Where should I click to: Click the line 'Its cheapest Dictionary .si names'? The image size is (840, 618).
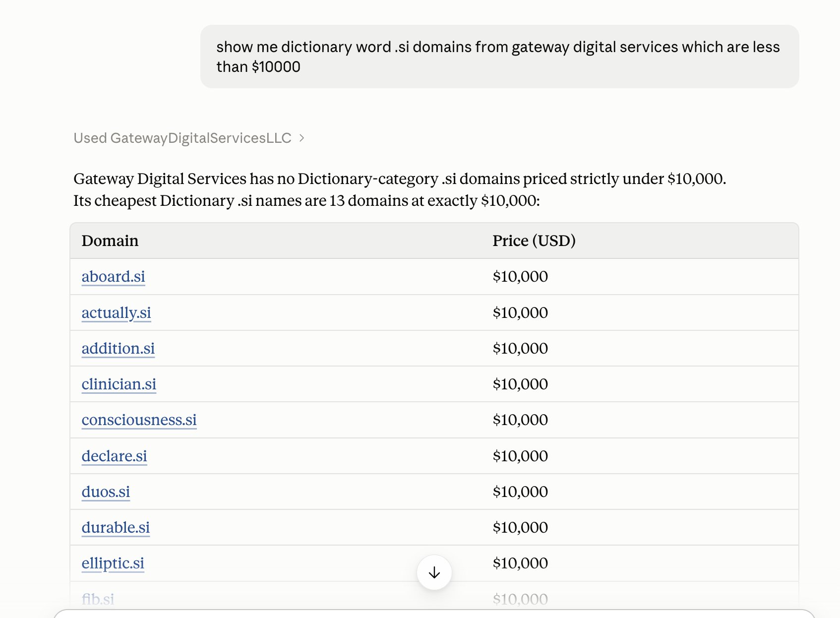point(306,200)
